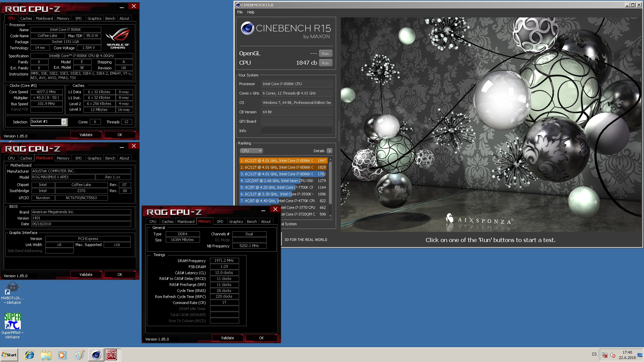
Task: Select i7-3930K ranking entry scoring 1096
Action: pos(283,194)
